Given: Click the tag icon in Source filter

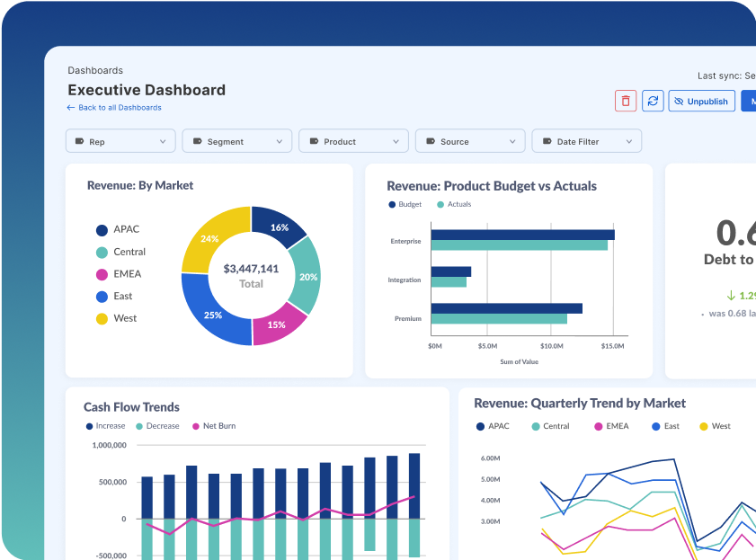Looking at the screenshot, I should [x=430, y=142].
